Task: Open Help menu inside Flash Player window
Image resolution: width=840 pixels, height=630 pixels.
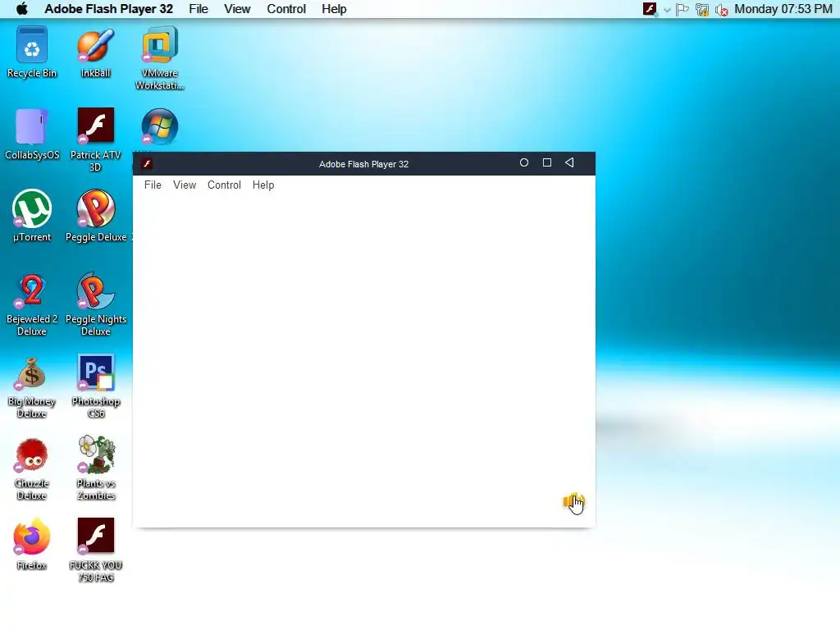Action: click(263, 185)
